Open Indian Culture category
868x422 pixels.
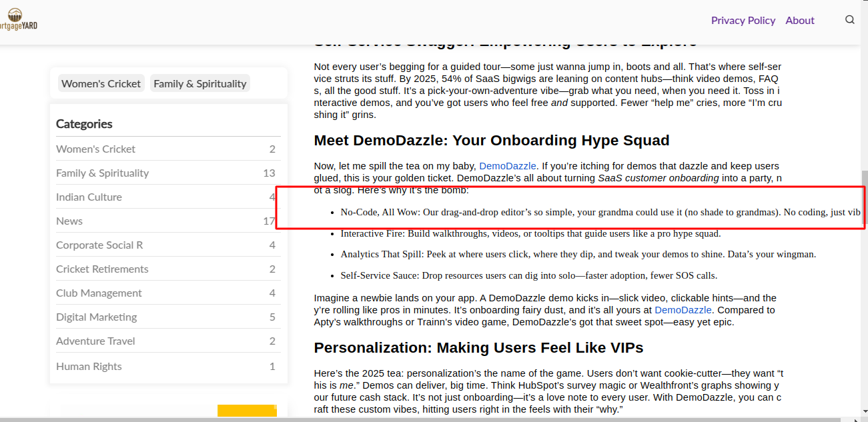89,197
